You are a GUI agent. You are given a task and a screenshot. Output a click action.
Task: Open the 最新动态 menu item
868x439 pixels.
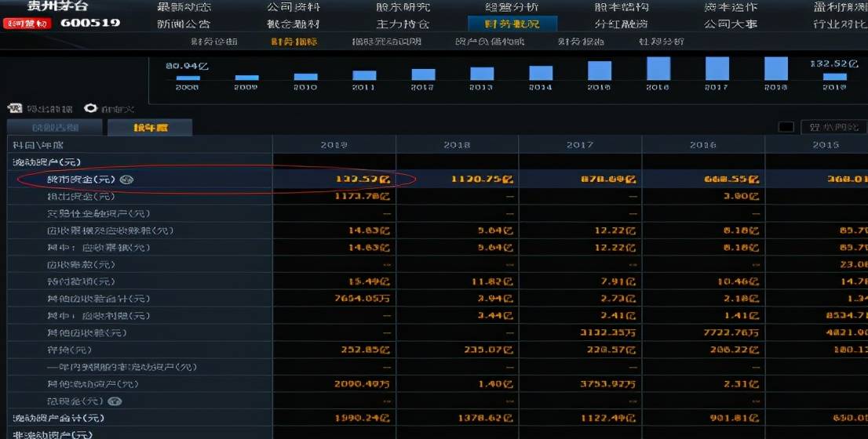click(x=184, y=7)
